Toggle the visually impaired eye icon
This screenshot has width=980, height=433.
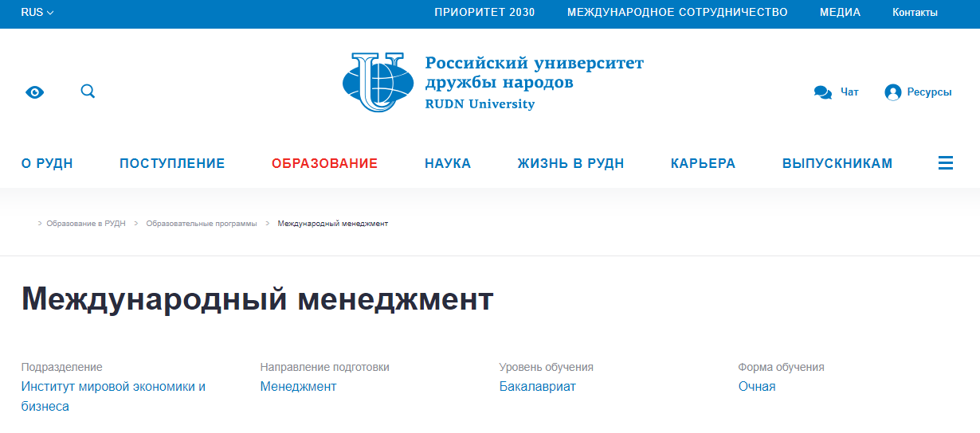pyautogui.click(x=35, y=92)
